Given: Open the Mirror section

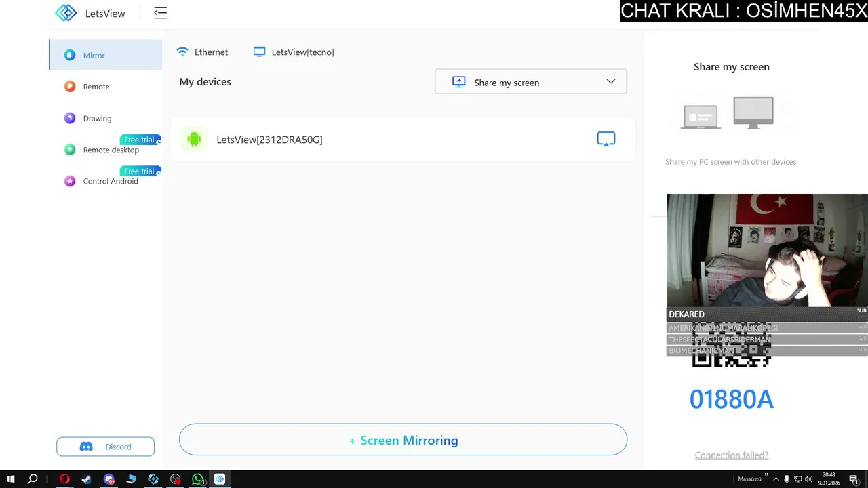Looking at the screenshot, I should point(106,55).
